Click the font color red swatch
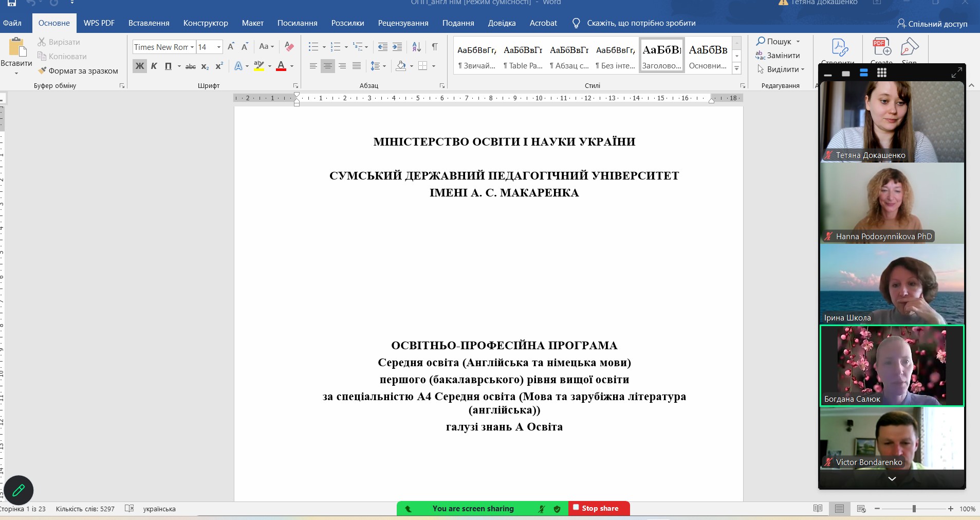Screen dimensions: 980x520 pyautogui.click(x=281, y=66)
